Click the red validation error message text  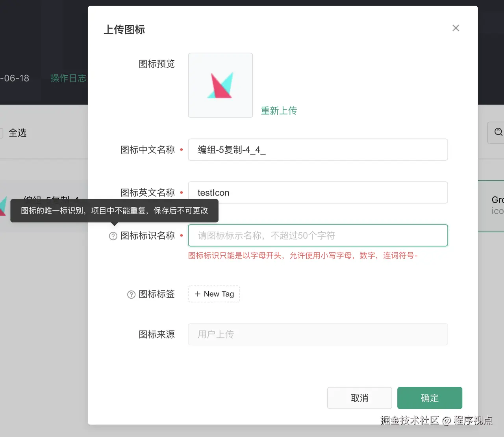303,256
